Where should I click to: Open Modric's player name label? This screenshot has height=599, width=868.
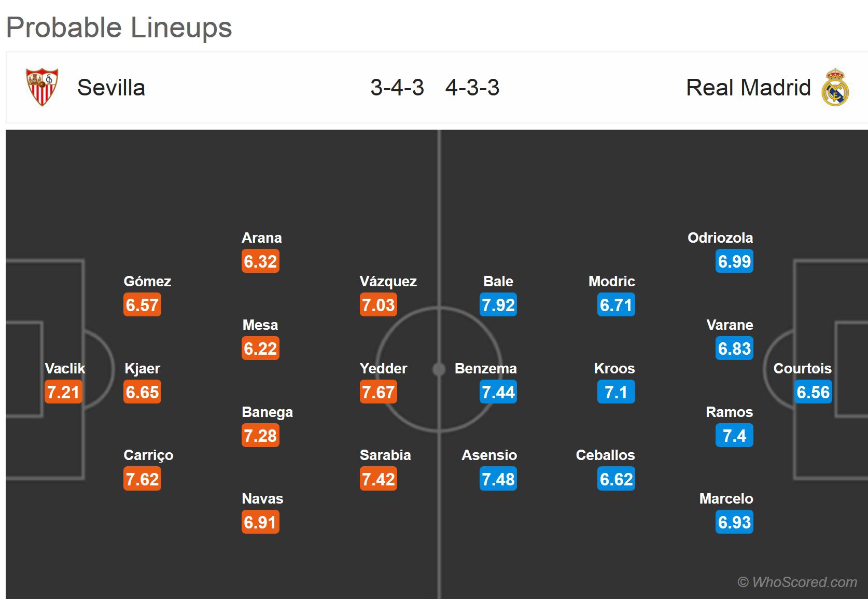[x=612, y=281]
